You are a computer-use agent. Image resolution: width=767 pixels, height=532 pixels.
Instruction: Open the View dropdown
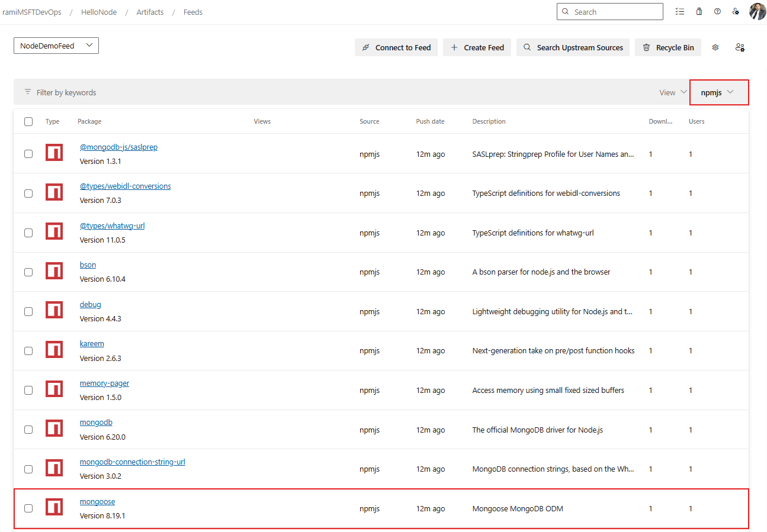pos(673,92)
